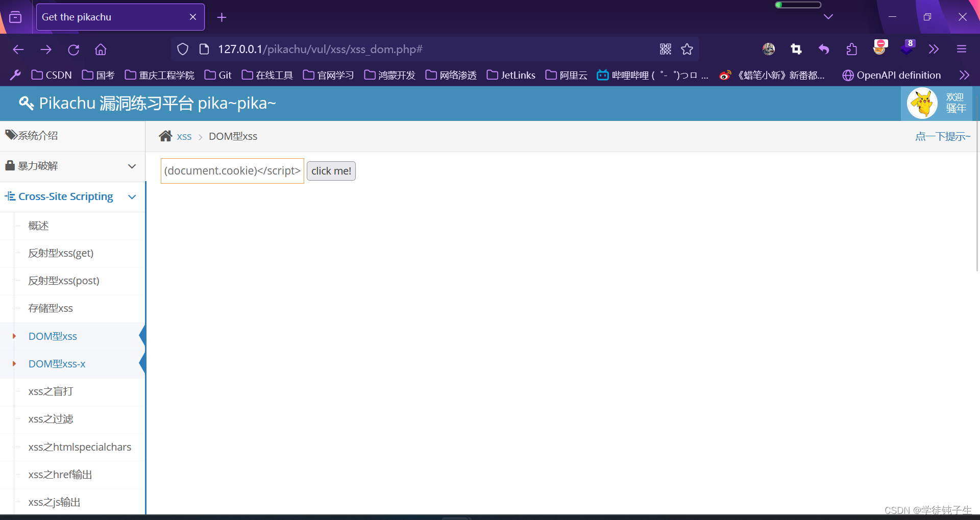
Task: Select DOM型xss menu item
Action: click(x=53, y=336)
